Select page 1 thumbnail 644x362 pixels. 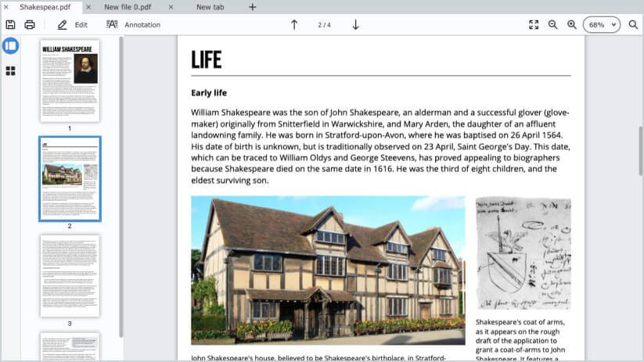[x=70, y=81]
